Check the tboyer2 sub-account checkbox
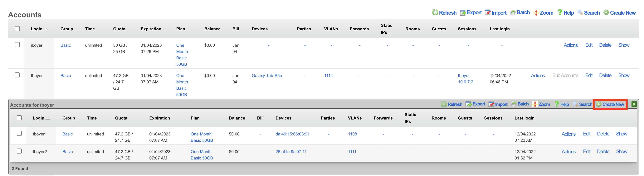This screenshot has height=176, width=644. tap(19, 151)
